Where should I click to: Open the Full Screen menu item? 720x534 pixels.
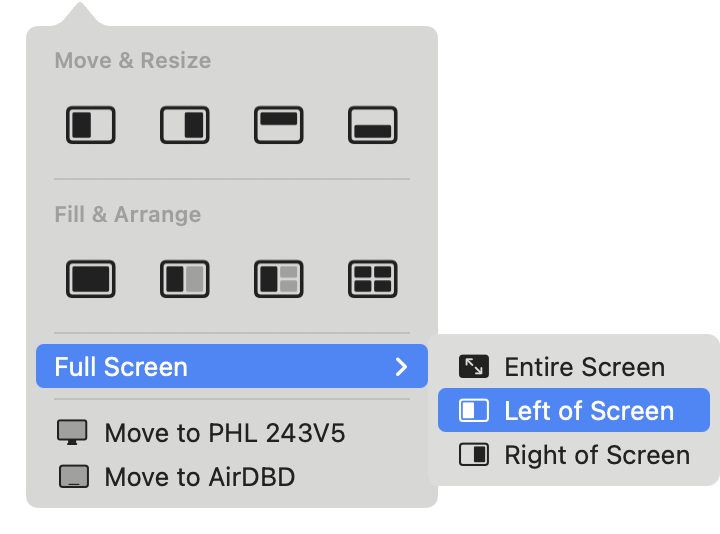tap(232, 366)
